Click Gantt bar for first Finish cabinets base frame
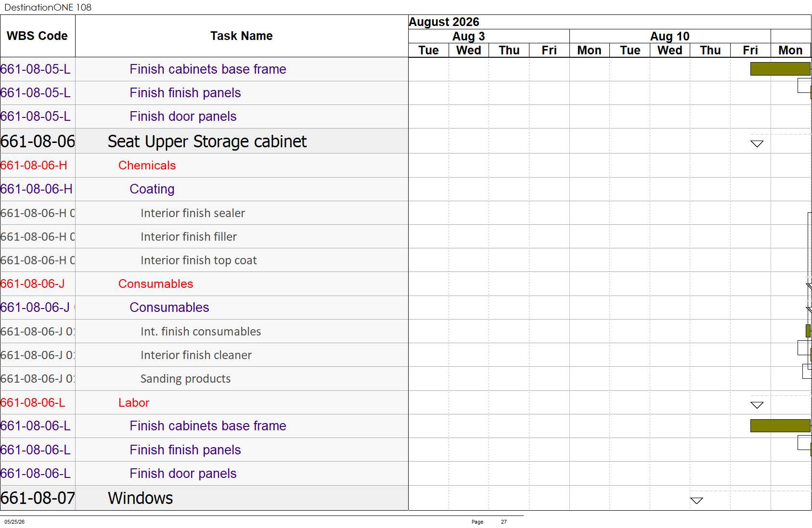 780,69
